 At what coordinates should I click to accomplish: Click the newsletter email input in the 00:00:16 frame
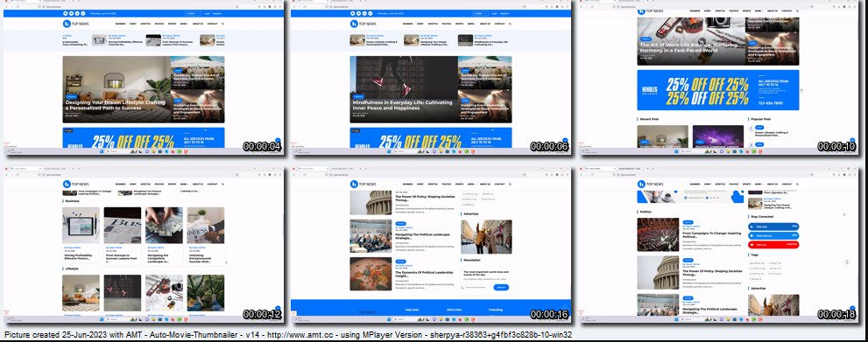coord(477,287)
